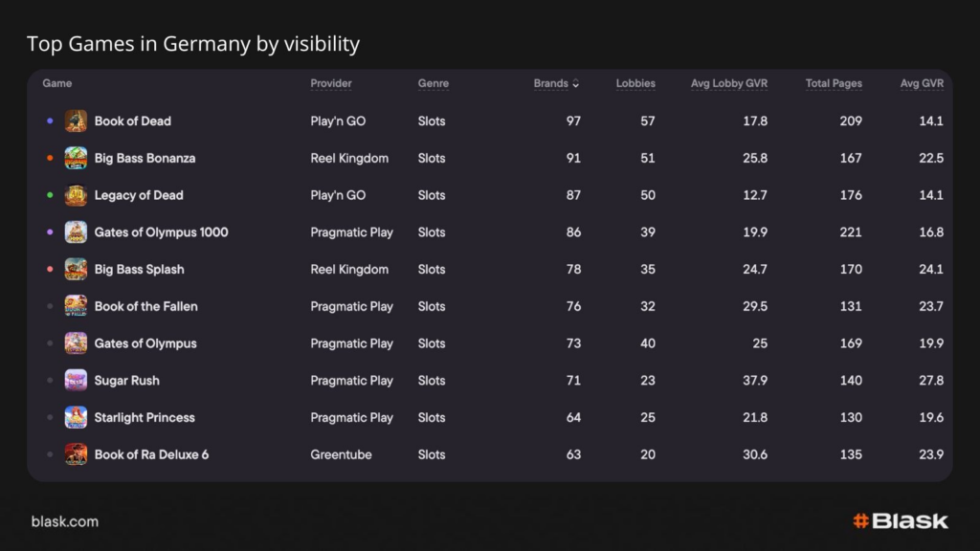The image size is (980, 551).
Task: Click the gray dot beside Gates of Olympus
Action: (50, 343)
